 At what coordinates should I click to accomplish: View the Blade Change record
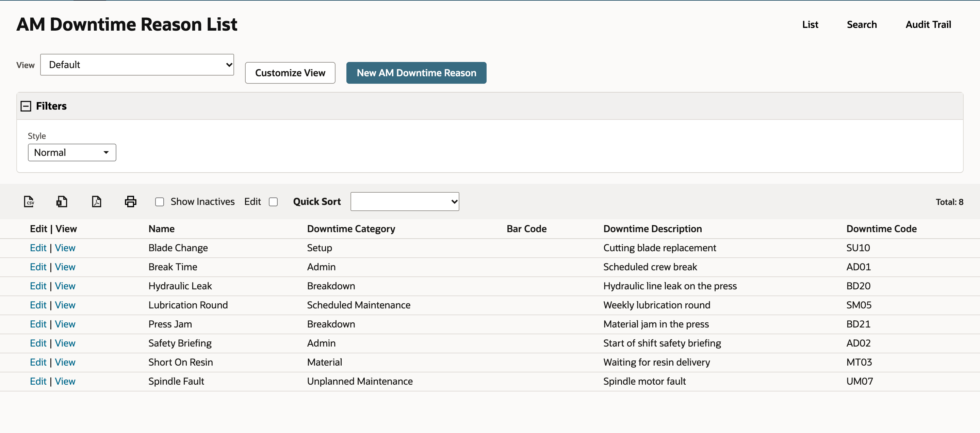point(65,248)
